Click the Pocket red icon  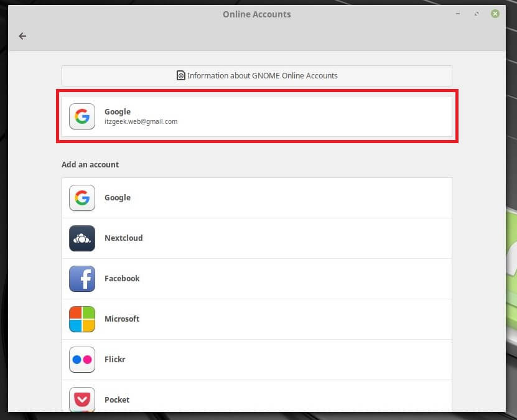(82, 399)
